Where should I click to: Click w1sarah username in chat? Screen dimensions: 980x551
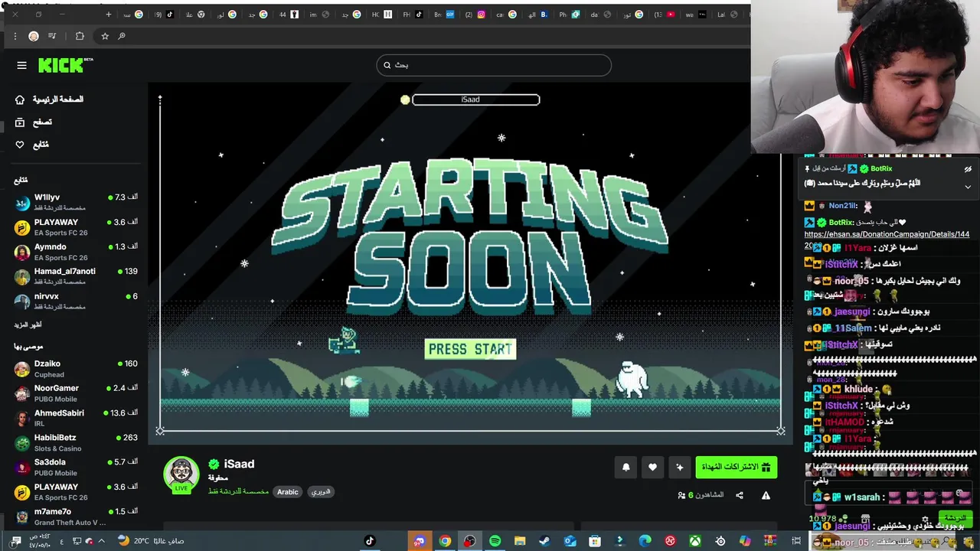(862, 497)
